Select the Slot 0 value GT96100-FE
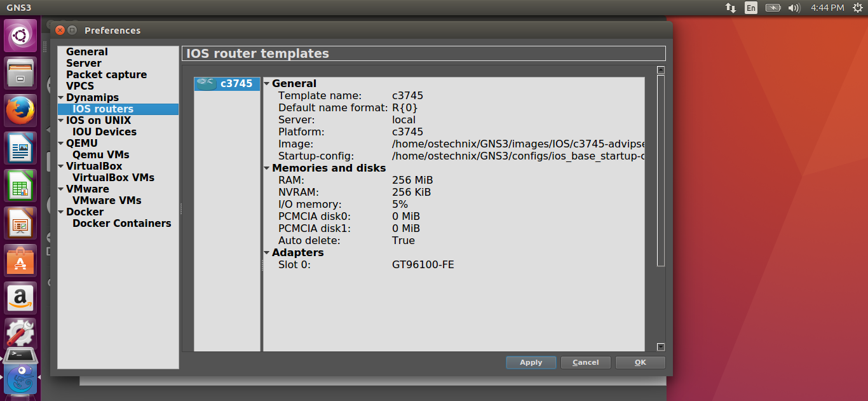Screen dimensions: 868x401 tap(423, 265)
